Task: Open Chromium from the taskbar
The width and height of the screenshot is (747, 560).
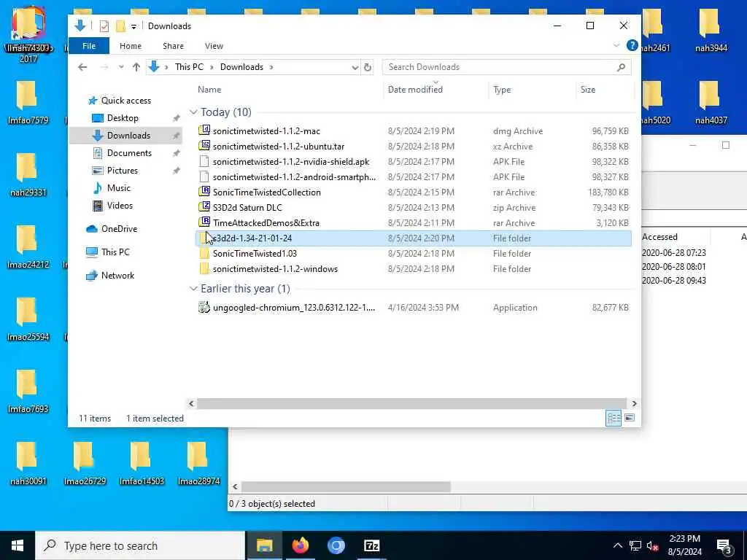Action: click(336, 545)
